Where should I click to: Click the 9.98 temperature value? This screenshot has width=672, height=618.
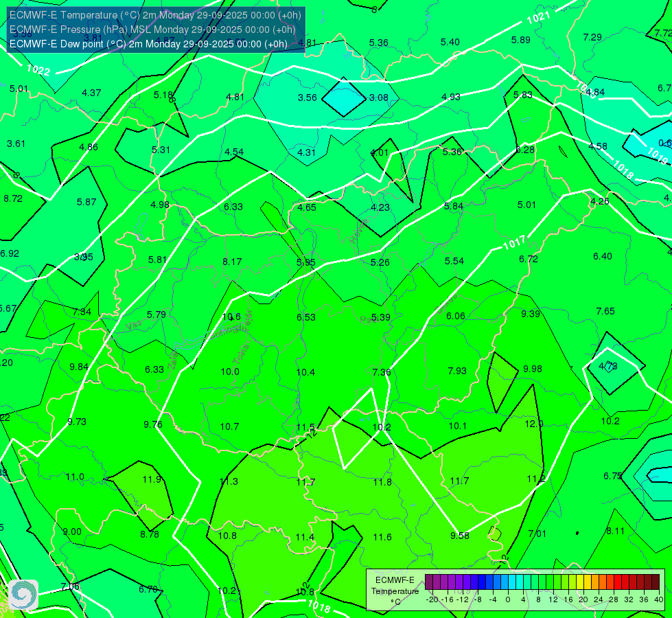[x=533, y=369]
